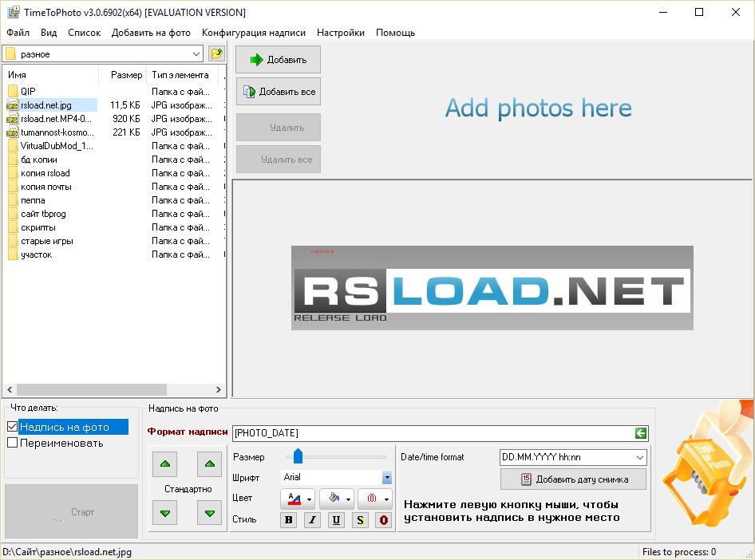Click the Старт button
Viewport: 755px width, 560px height.
click(71, 511)
